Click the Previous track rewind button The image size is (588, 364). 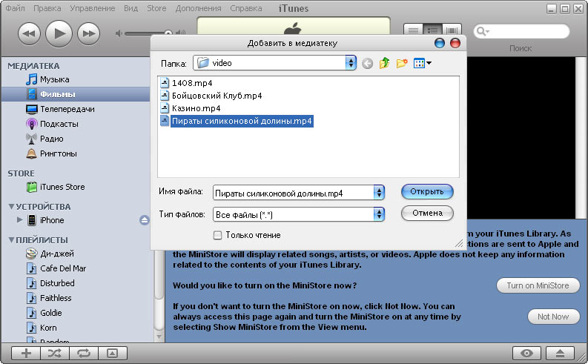29,34
